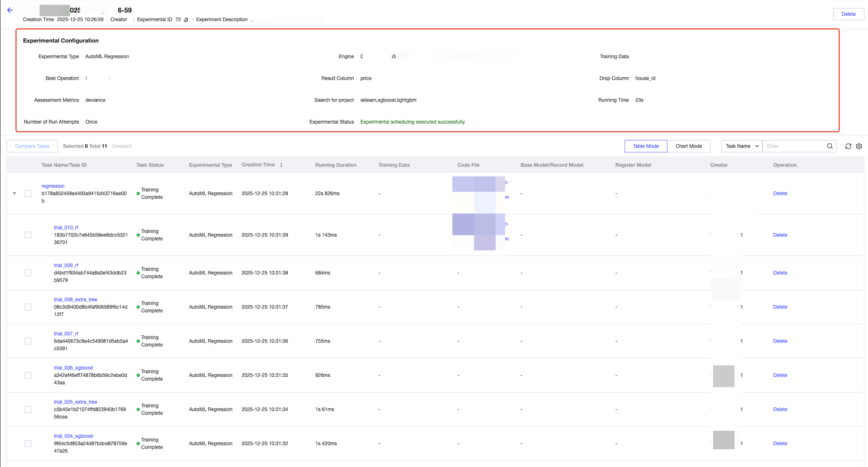Select checkbox for regression task
868x467 pixels.
28,194
